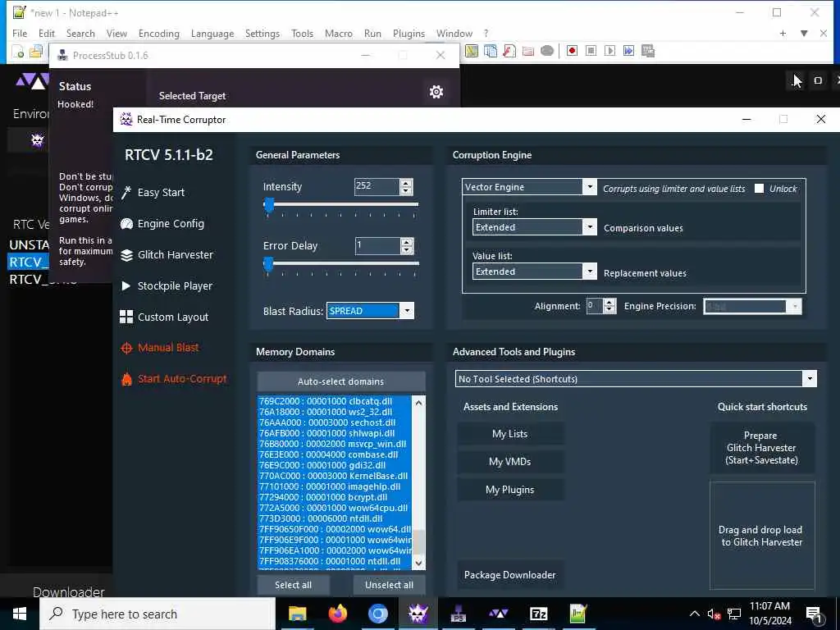Open Notepad++ File menu
Image resolution: width=840 pixels, height=630 pixels.
(x=20, y=33)
